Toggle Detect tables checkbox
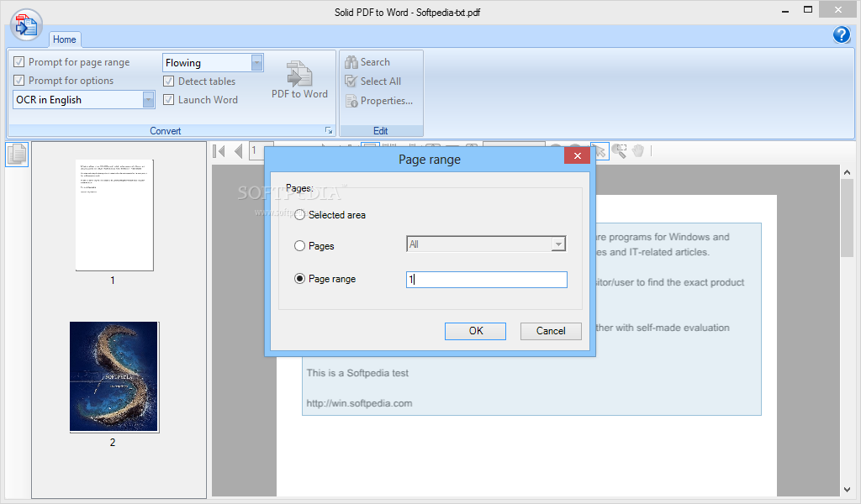 tap(168, 81)
